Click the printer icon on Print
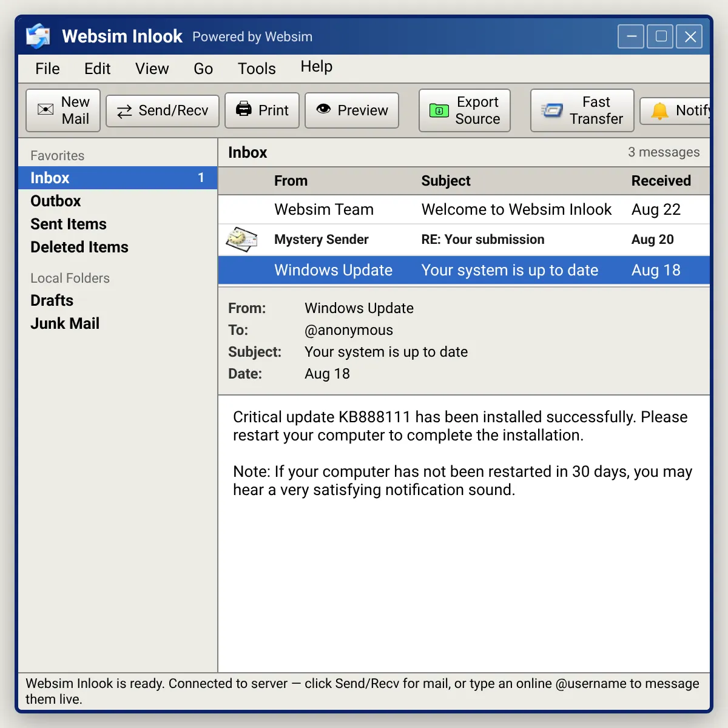Viewport: 728px width, 728px height. [x=244, y=109]
